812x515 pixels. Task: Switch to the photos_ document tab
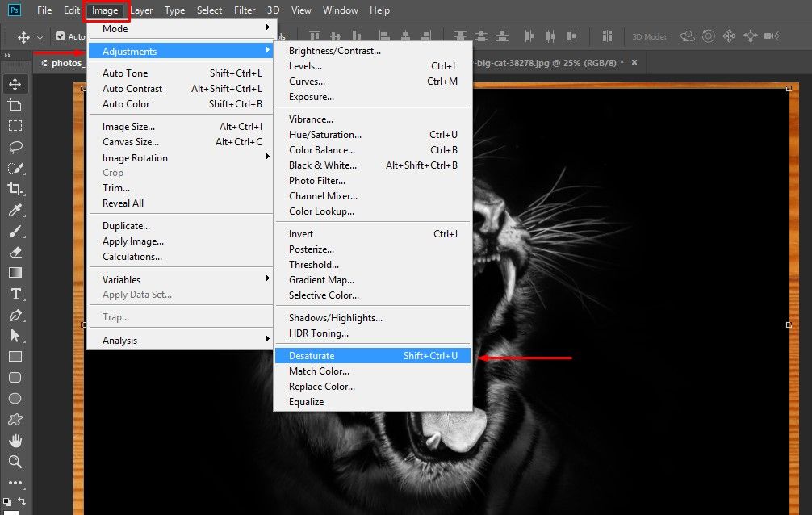coord(61,63)
